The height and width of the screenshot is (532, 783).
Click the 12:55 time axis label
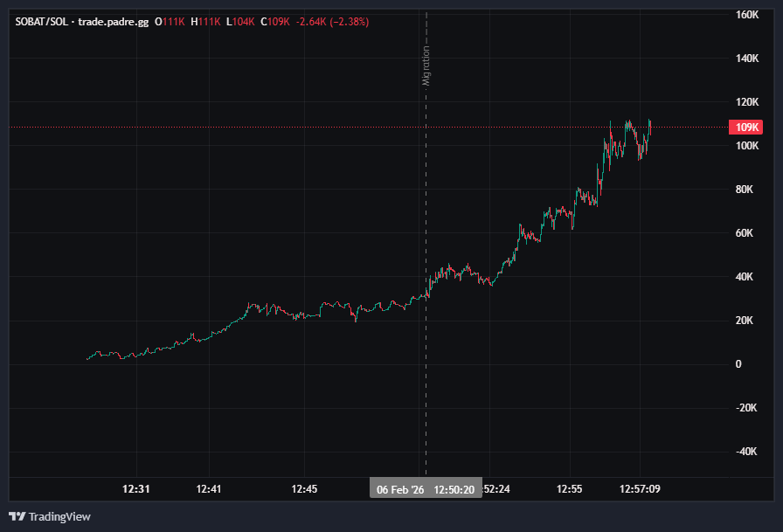click(x=569, y=489)
